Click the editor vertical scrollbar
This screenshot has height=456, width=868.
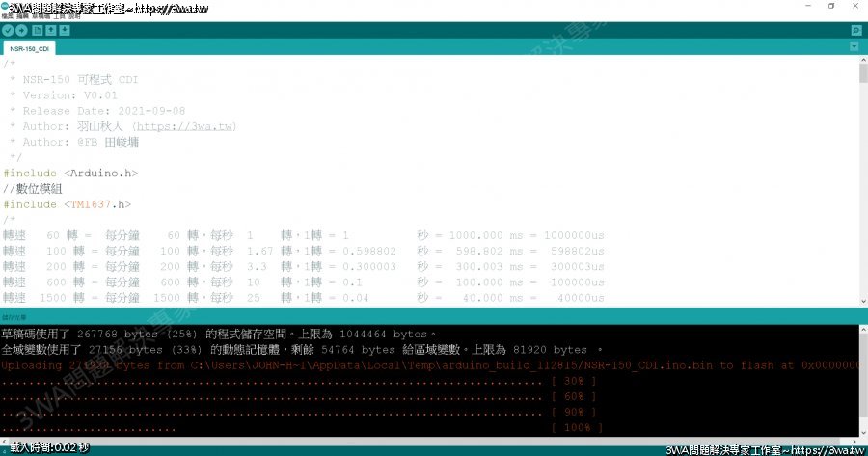(862, 96)
